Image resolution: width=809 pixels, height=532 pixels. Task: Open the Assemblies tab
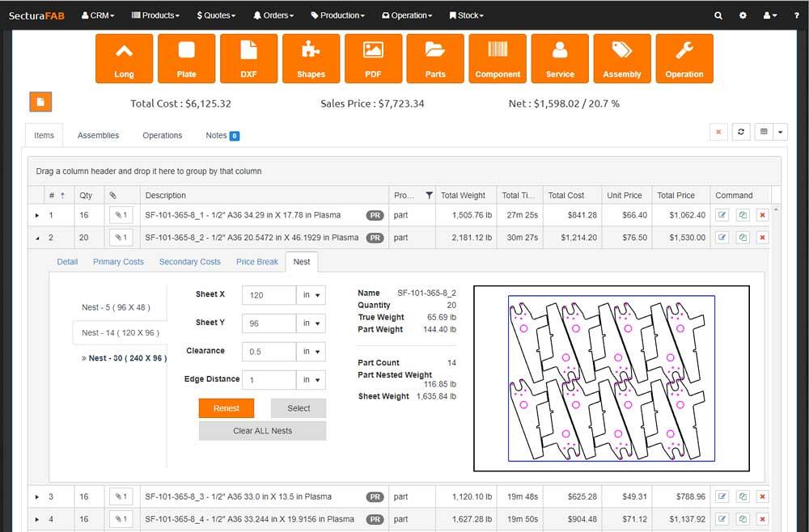point(98,135)
